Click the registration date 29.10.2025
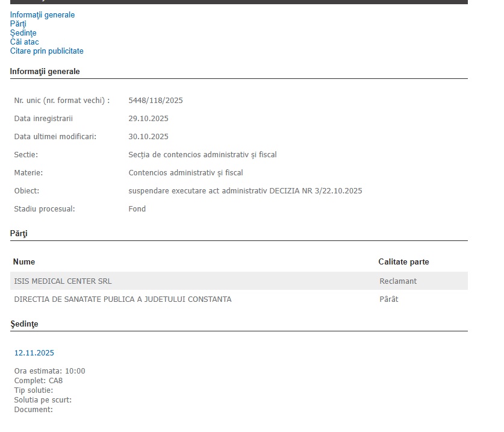This screenshot has height=432, width=504. [148, 119]
